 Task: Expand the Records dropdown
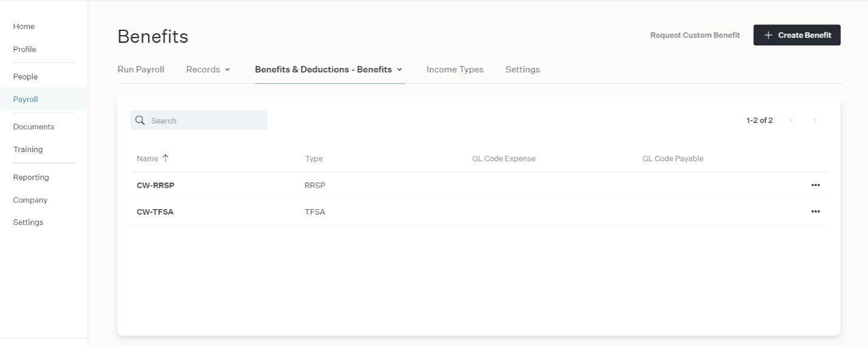tap(208, 70)
